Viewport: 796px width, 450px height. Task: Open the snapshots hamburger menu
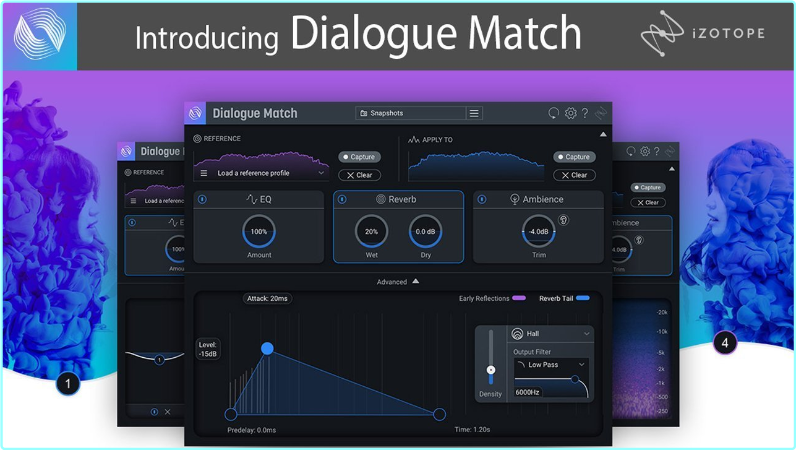pyautogui.click(x=474, y=113)
